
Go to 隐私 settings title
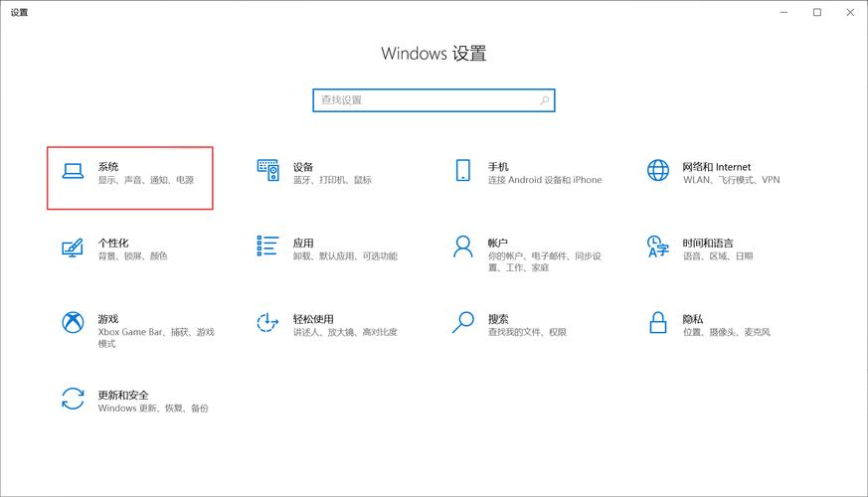(693, 319)
